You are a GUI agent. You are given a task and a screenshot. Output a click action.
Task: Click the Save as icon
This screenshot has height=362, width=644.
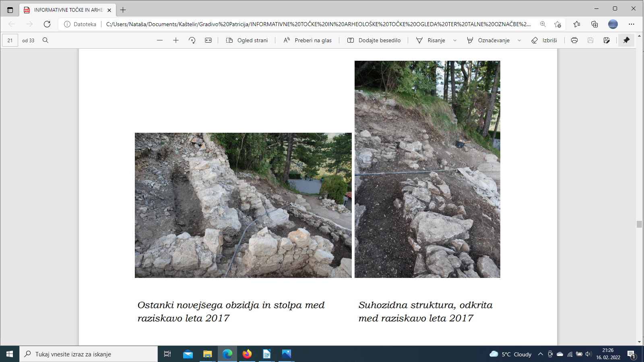tap(607, 40)
